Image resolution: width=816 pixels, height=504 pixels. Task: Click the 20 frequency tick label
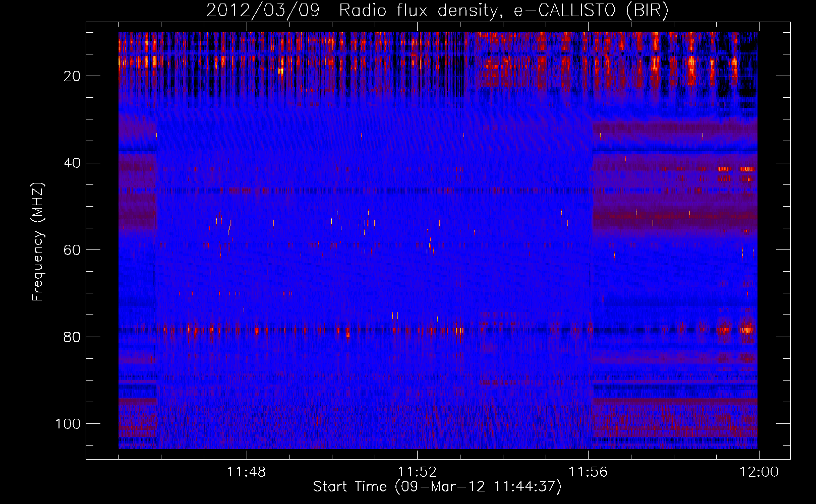point(72,76)
